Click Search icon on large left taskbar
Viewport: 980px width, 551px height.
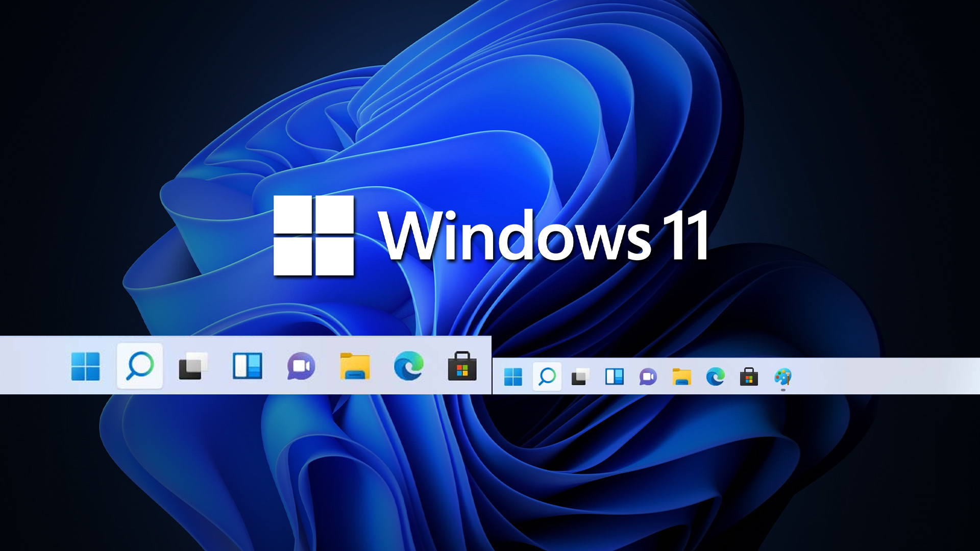[140, 366]
